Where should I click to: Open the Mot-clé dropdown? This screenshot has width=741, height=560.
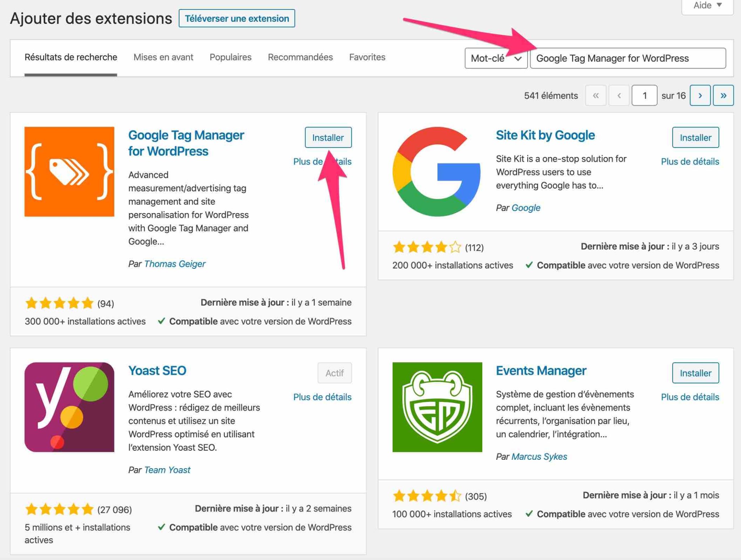496,58
